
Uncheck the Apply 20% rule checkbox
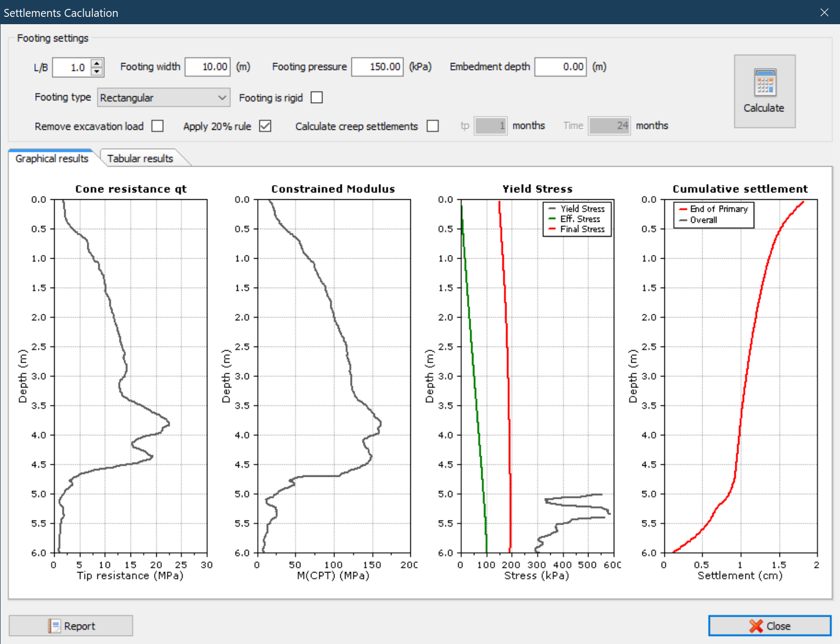[265, 126]
